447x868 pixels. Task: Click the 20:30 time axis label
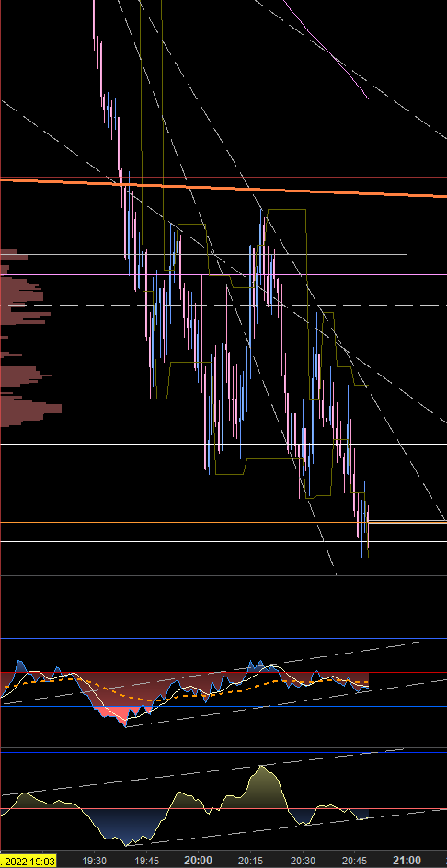tap(303, 862)
